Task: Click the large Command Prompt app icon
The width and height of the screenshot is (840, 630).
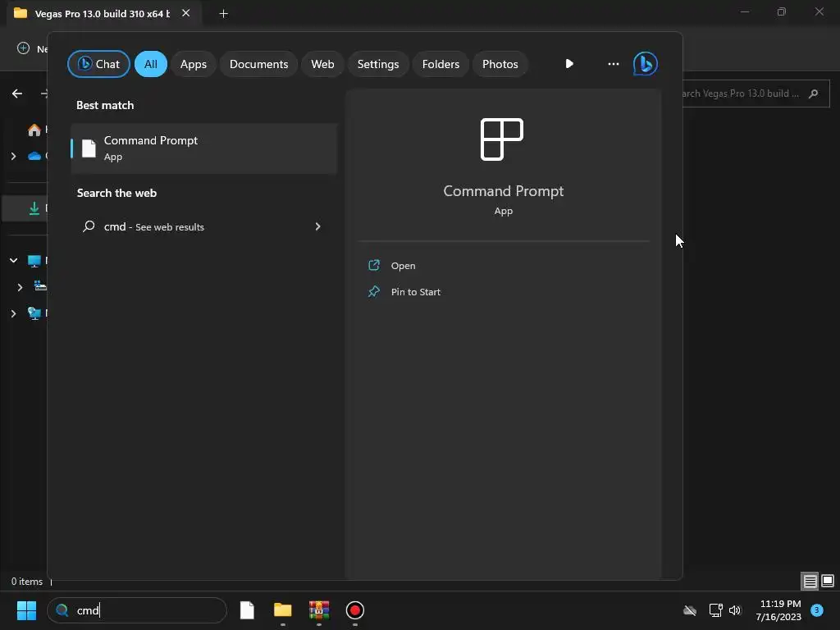Action: point(502,139)
